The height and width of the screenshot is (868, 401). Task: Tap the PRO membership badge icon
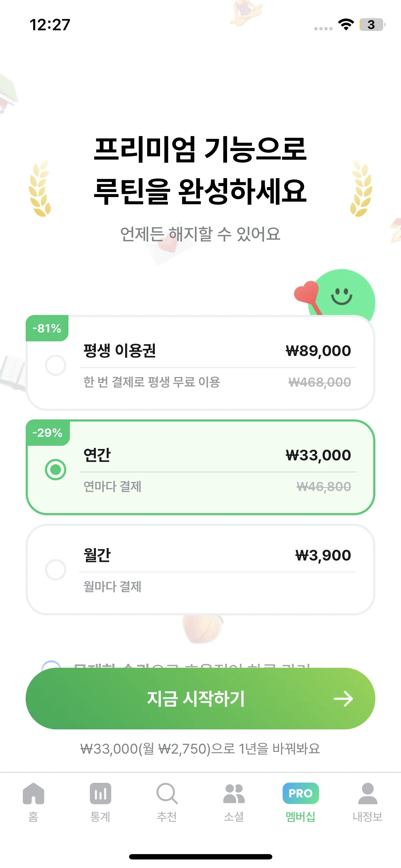[300, 793]
